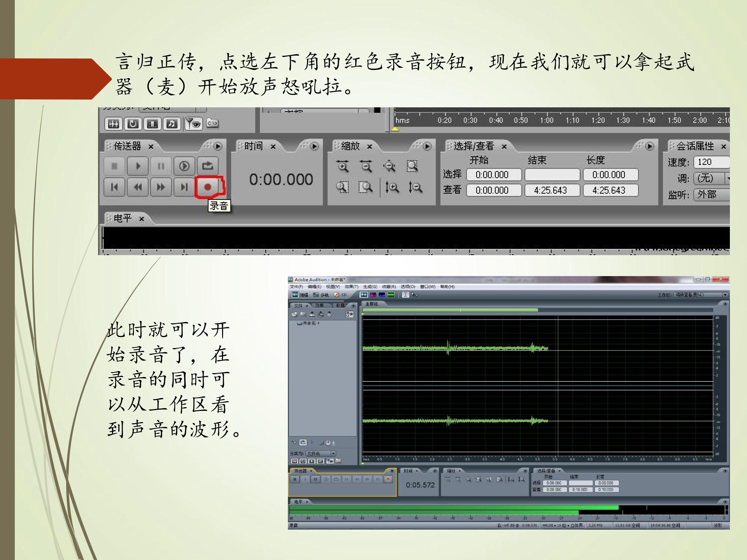
Task: Click file panel options icon in lower screenshot
Action: point(350,314)
